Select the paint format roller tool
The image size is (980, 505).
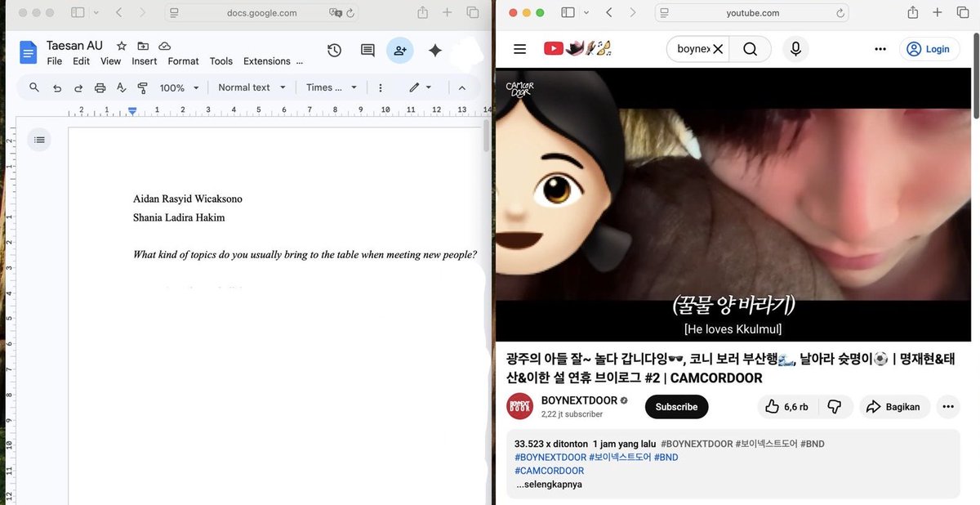pos(142,87)
